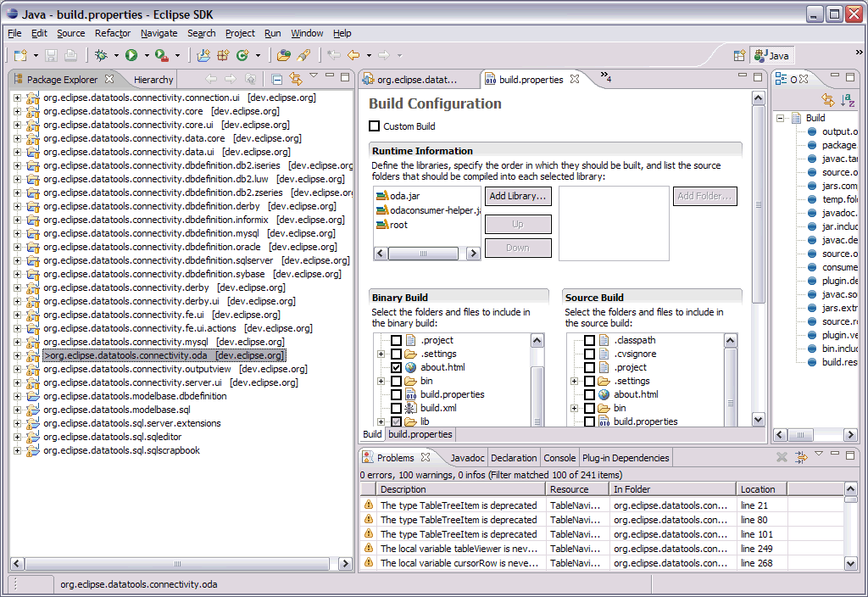Open External Tools run icon
Viewport: 868px width, 597px height.
click(x=162, y=55)
